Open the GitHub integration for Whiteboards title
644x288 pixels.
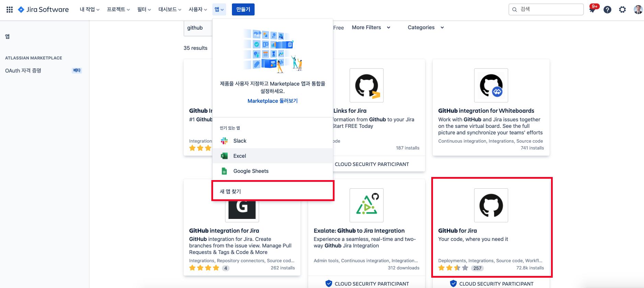486,111
